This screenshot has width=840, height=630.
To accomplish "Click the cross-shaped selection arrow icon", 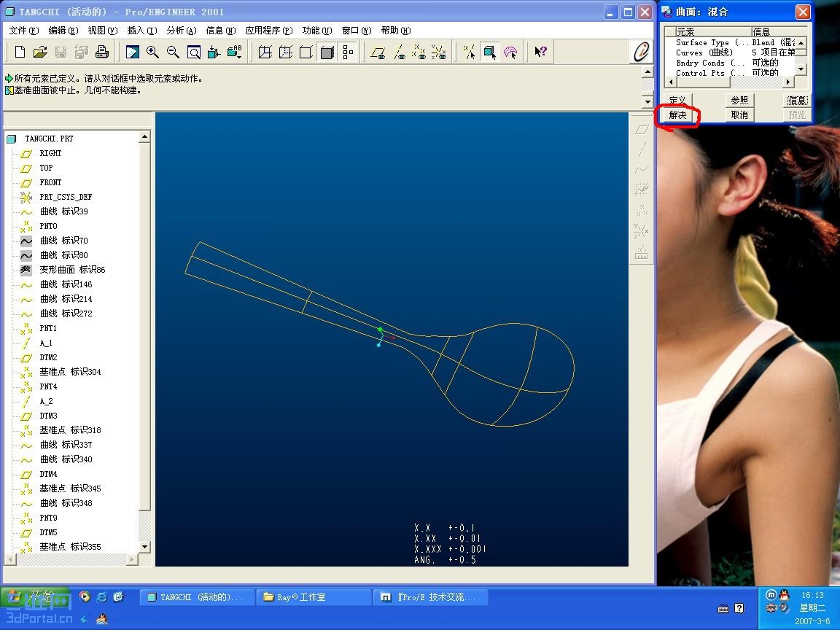I will [470, 52].
